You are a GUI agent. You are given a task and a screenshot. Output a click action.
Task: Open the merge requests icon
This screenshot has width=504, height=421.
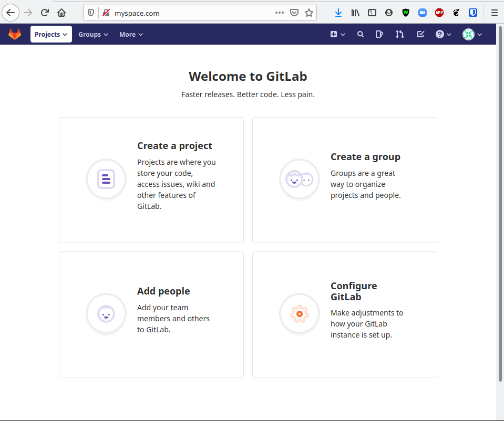399,34
